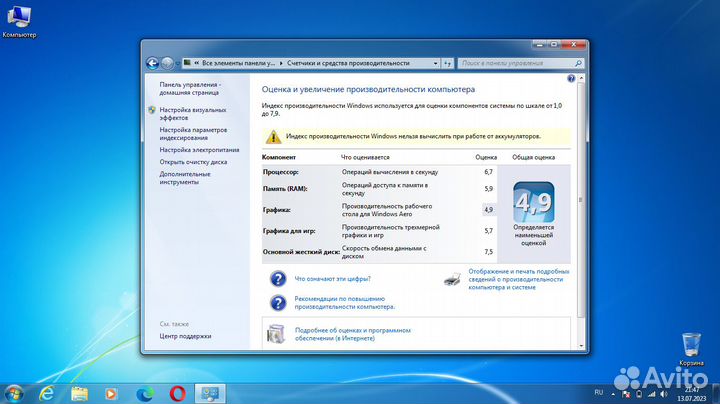Click the Forward navigation arrow
Screen dimensions: 720x404
(168, 63)
